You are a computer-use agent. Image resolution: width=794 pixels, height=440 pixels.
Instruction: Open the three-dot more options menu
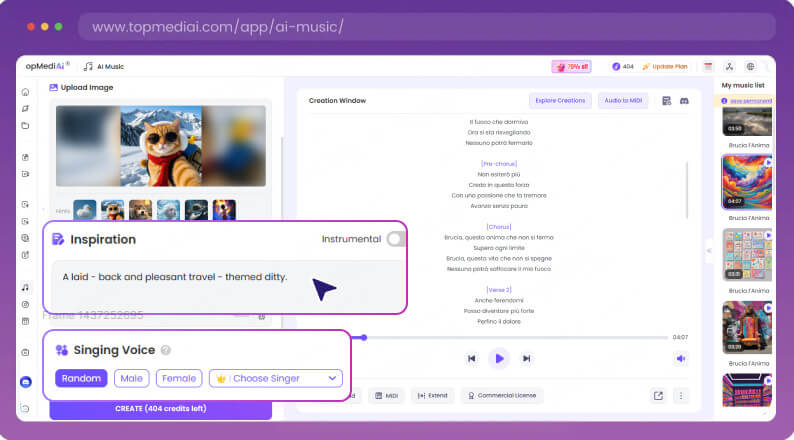pos(682,396)
